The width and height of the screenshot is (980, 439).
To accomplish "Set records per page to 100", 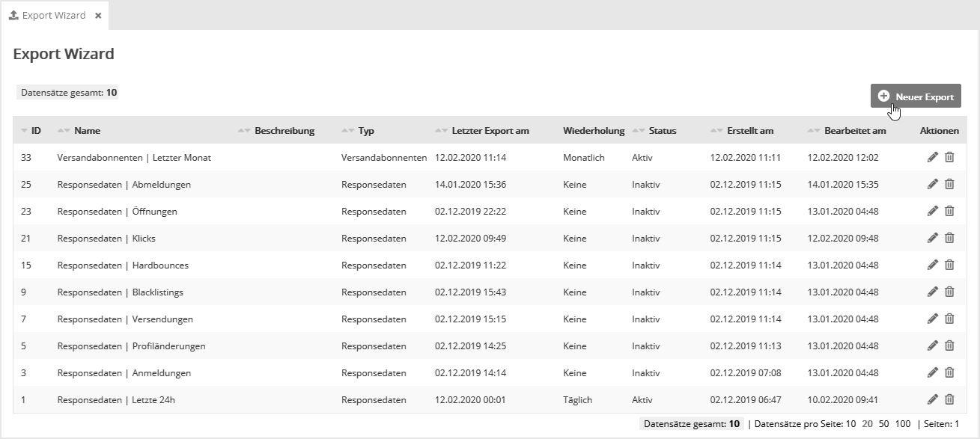I will point(903,424).
